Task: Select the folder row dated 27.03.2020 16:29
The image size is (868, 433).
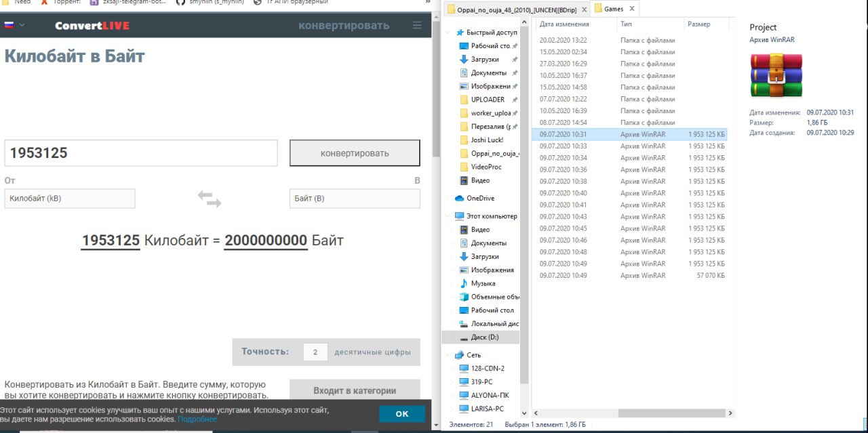Action: (631, 64)
